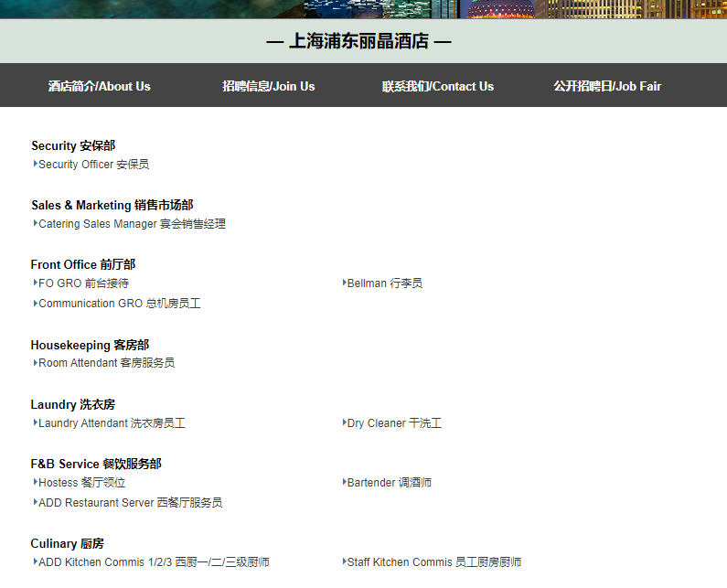The height and width of the screenshot is (588, 727).
Task: Click the Culinary 厨房 heading
Action: click(x=68, y=543)
